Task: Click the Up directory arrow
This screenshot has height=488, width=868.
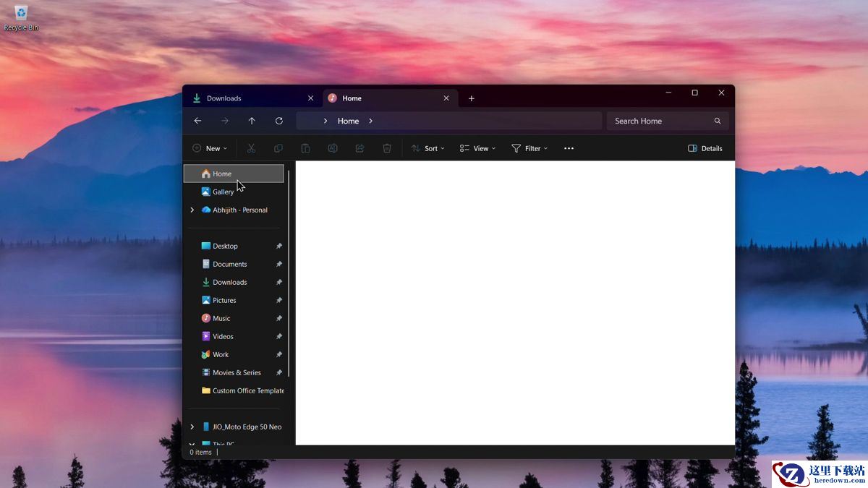Action: [x=252, y=121]
